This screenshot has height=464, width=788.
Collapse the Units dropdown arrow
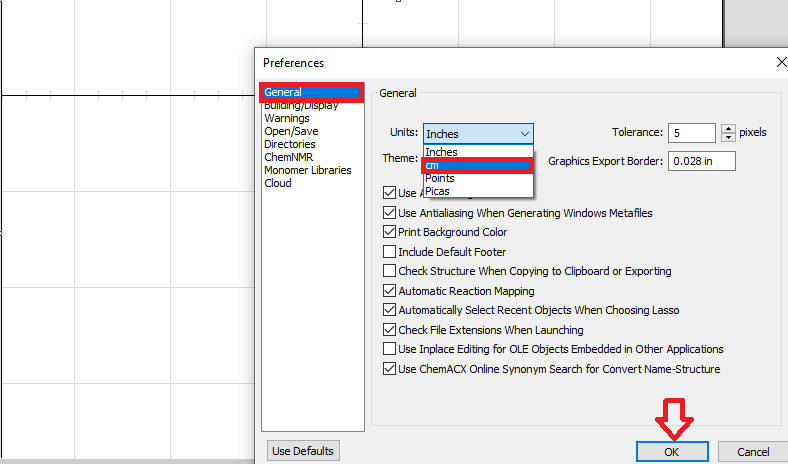[x=524, y=133]
